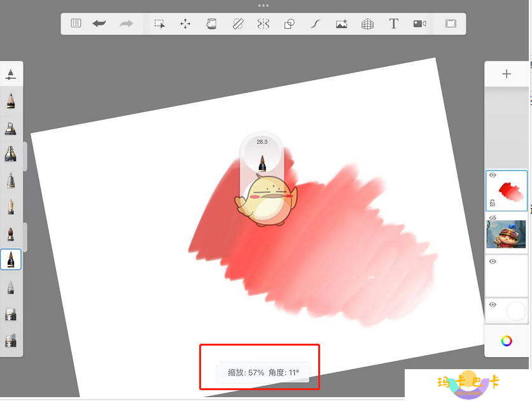Activate the four-arrow transform tool
The width and height of the screenshot is (532, 401).
tap(185, 24)
